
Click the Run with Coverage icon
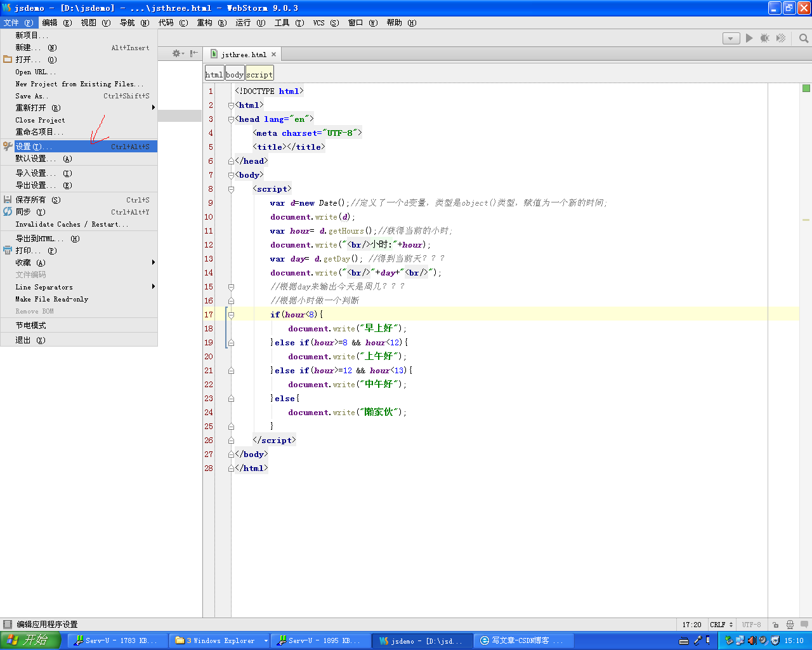pos(781,38)
